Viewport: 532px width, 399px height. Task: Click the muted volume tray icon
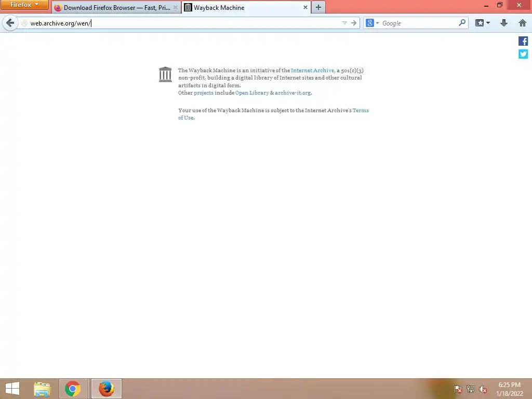[x=483, y=389]
